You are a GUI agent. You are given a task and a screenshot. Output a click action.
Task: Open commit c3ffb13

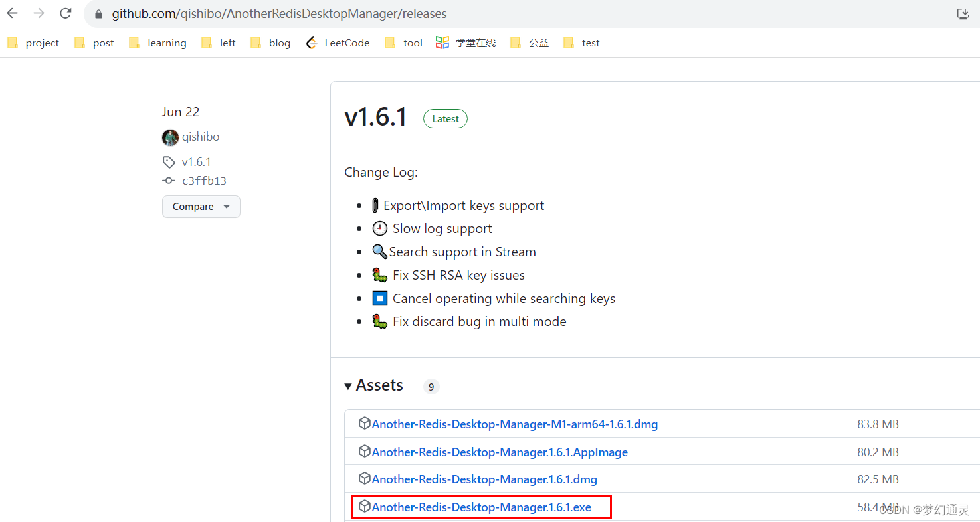click(x=205, y=181)
